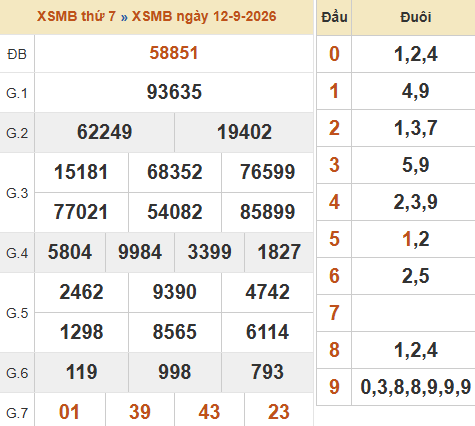Click the G.5 number 4742

click(x=268, y=292)
